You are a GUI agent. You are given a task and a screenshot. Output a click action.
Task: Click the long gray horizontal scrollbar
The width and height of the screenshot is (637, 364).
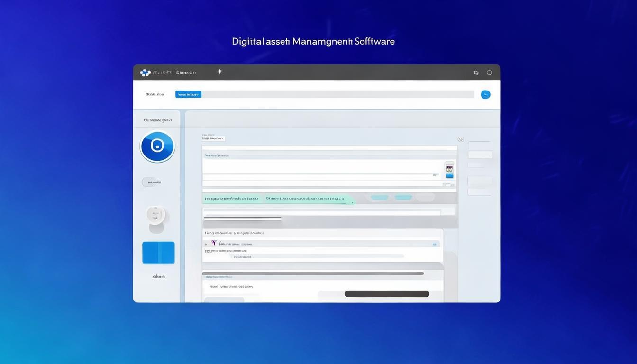point(313,273)
